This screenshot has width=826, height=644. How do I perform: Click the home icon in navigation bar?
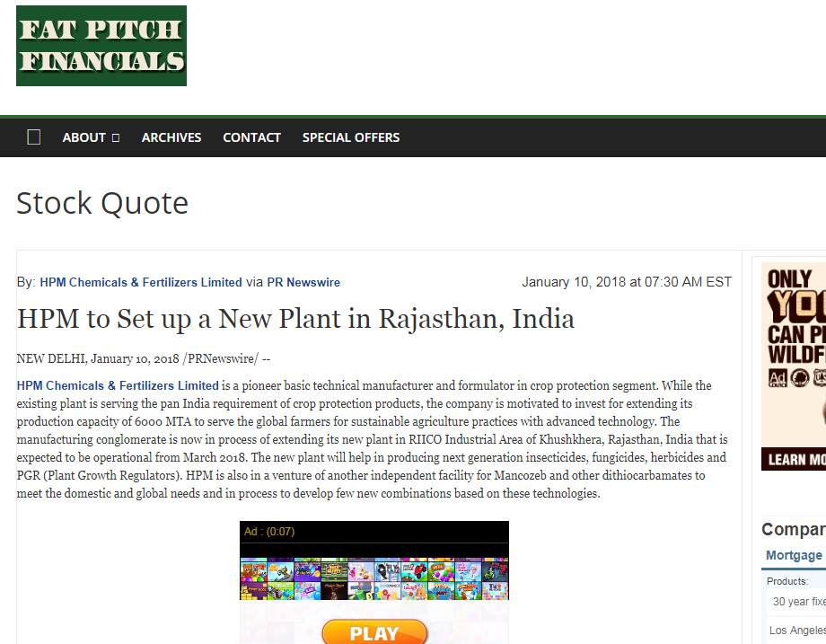click(34, 137)
